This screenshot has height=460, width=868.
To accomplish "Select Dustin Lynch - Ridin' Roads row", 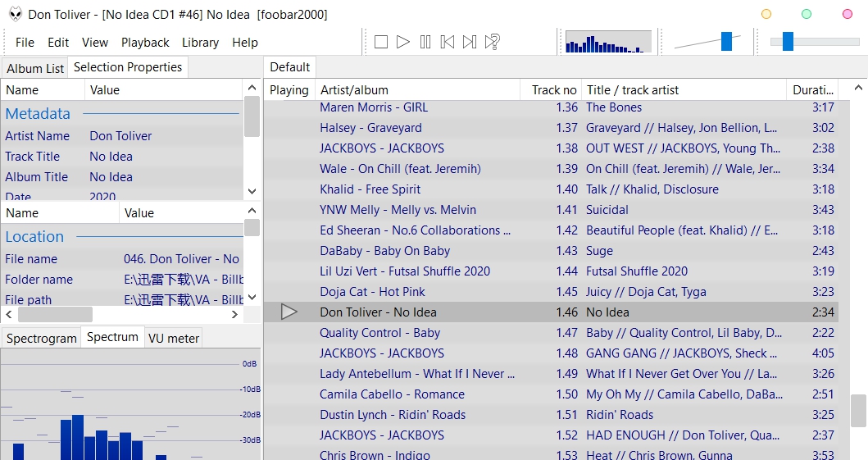I will point(551,415).
